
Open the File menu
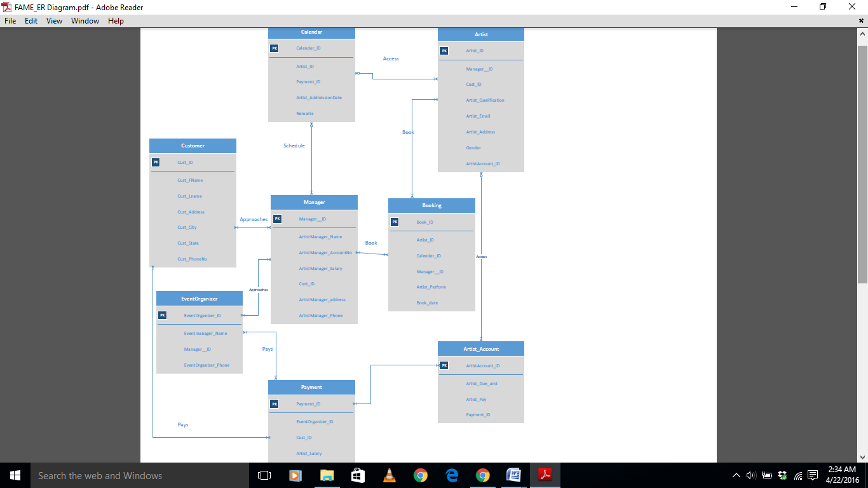click(10, 21)
